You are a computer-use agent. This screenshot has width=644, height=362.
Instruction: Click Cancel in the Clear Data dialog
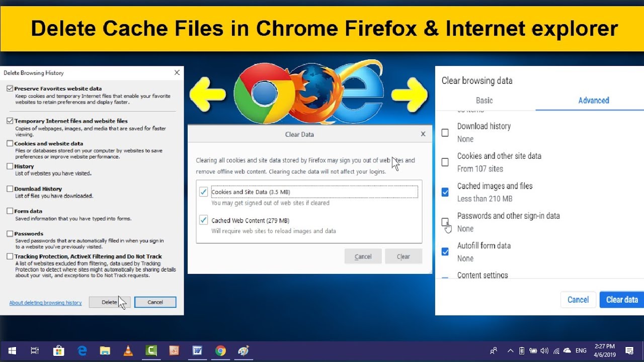point(363,256)
